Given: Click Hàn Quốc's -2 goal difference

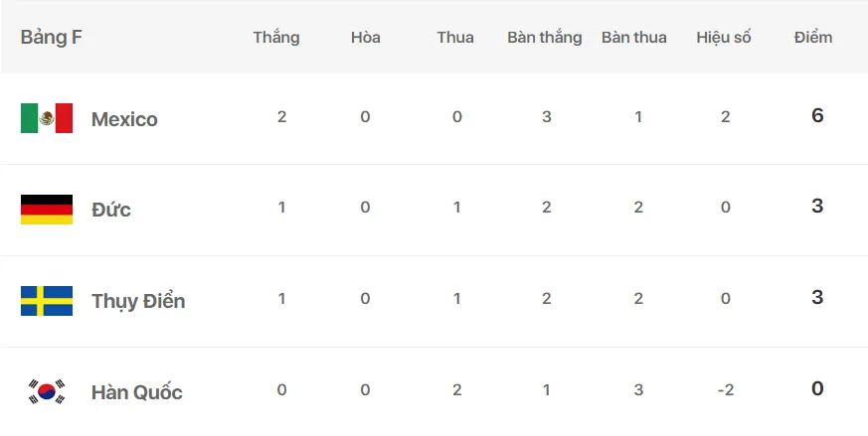Looking at the screenshot, I should (725, 390).
